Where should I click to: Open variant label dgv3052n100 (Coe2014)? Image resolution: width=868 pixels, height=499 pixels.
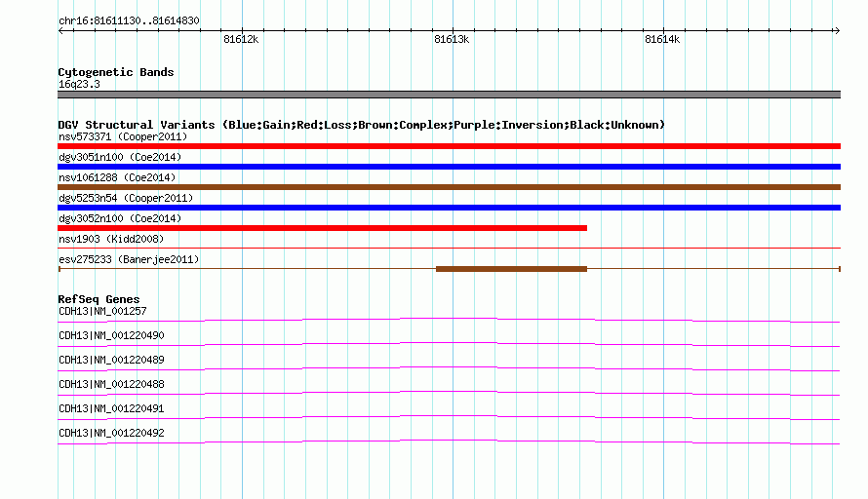tap(120, 218)
